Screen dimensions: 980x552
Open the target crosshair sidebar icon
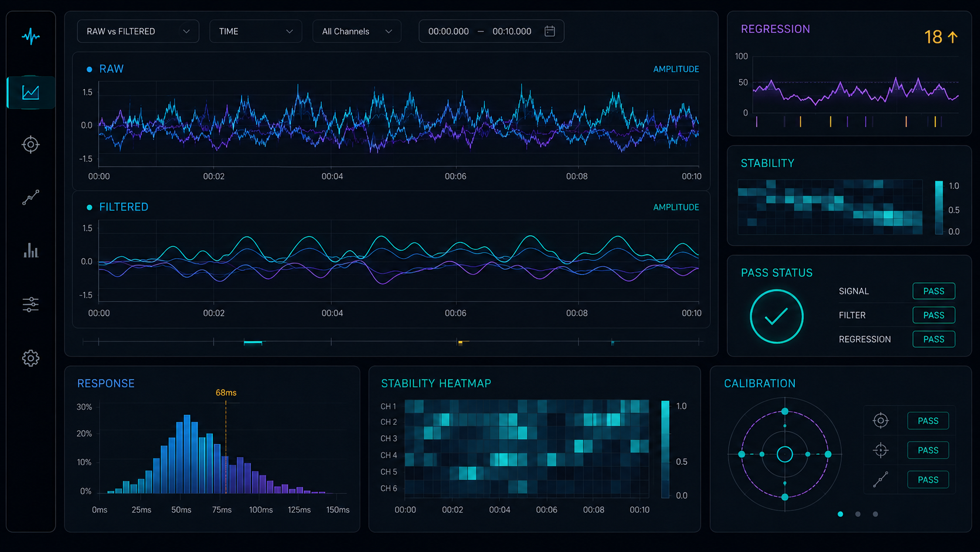click(30, 144)
